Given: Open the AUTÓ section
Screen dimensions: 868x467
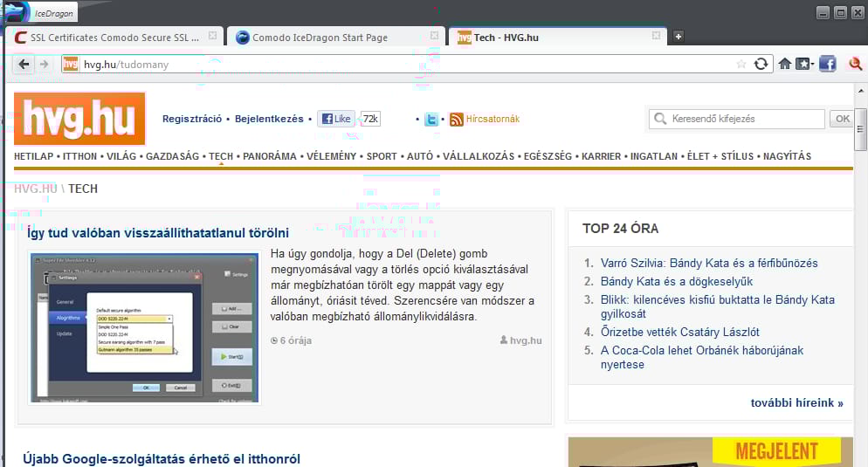Looking at the screenshot, I should pos(420,156).
